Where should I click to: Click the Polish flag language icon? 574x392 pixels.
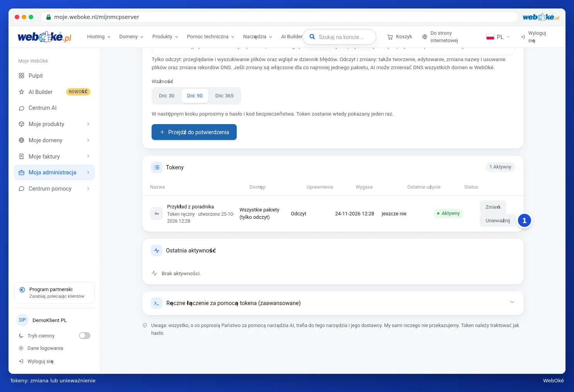click(490, 37)
